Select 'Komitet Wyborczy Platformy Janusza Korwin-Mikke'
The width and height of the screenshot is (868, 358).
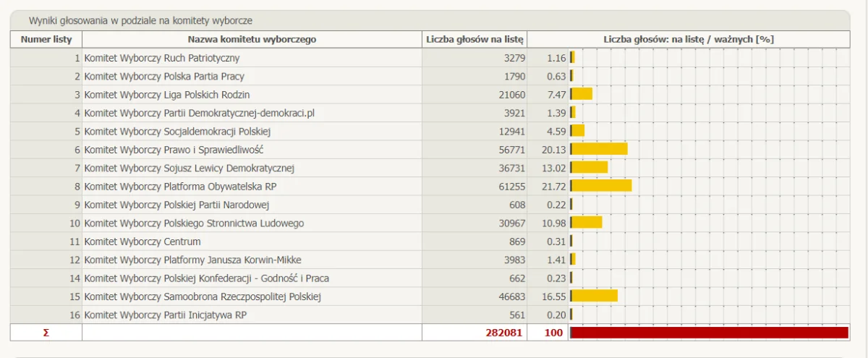[x=193, y=260]
